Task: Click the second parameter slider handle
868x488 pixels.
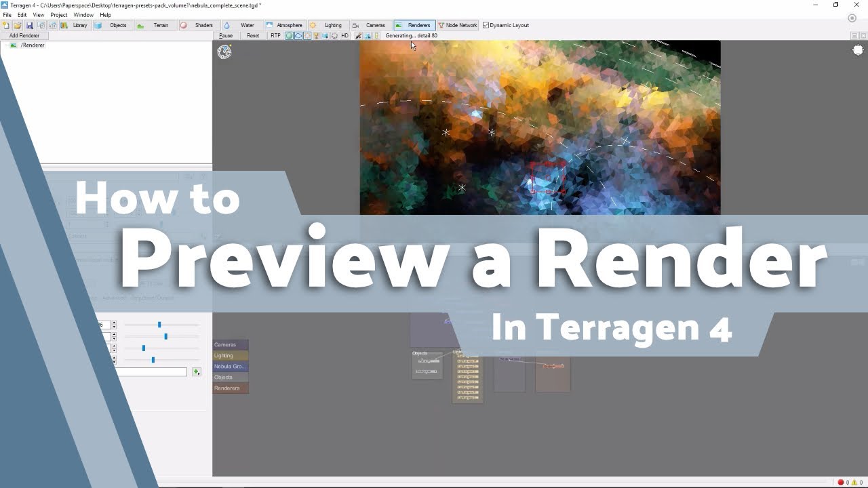Action: pos(165,336)
